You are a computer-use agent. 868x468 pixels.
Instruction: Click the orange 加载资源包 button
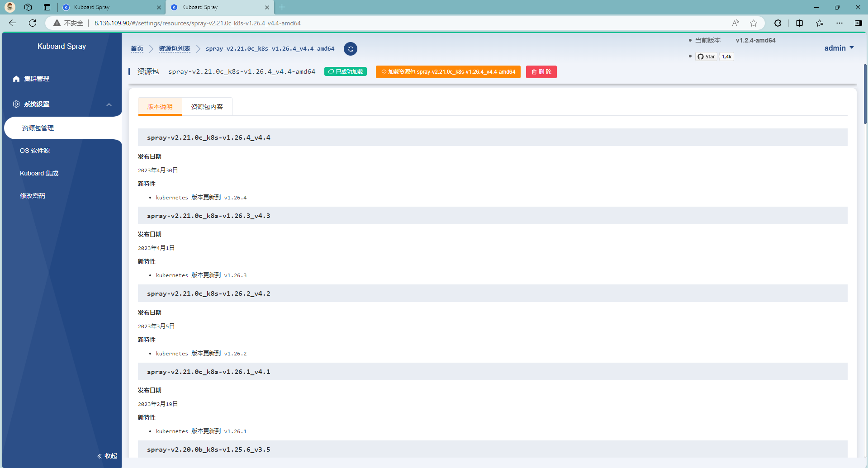[448, 72]
